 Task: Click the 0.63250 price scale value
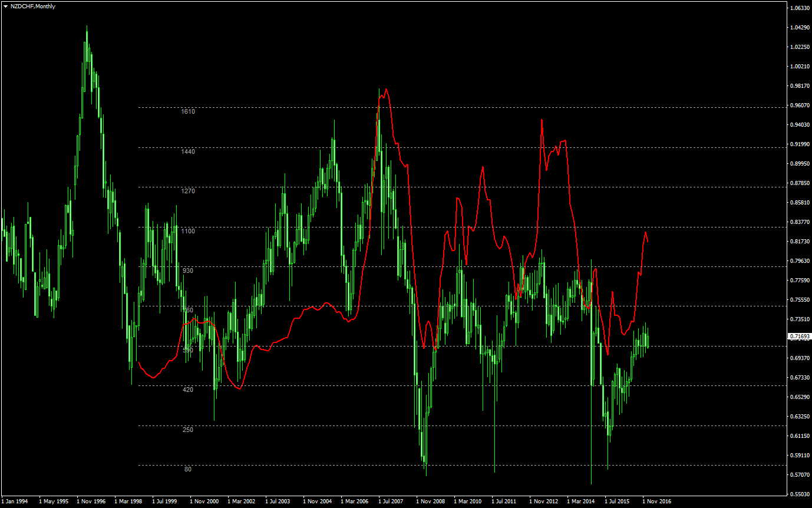(x=800, y=417)
